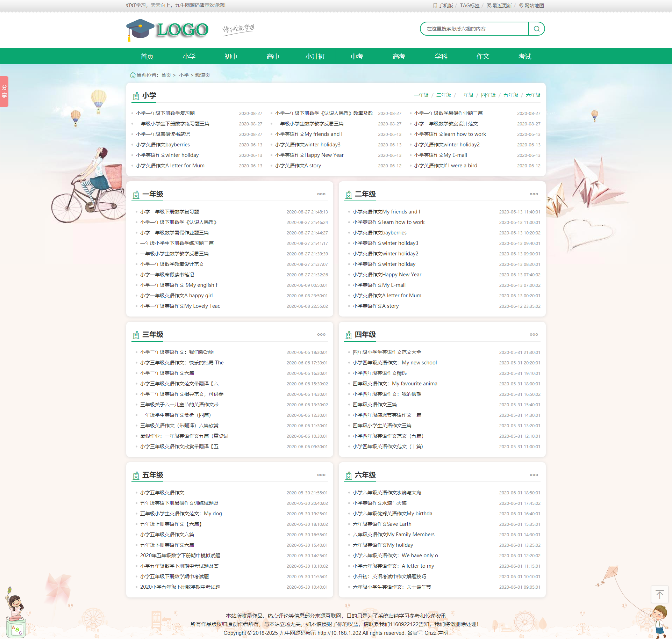Open article 小学英语作文learn how to work in 二年级

click(x=389, y=222)
